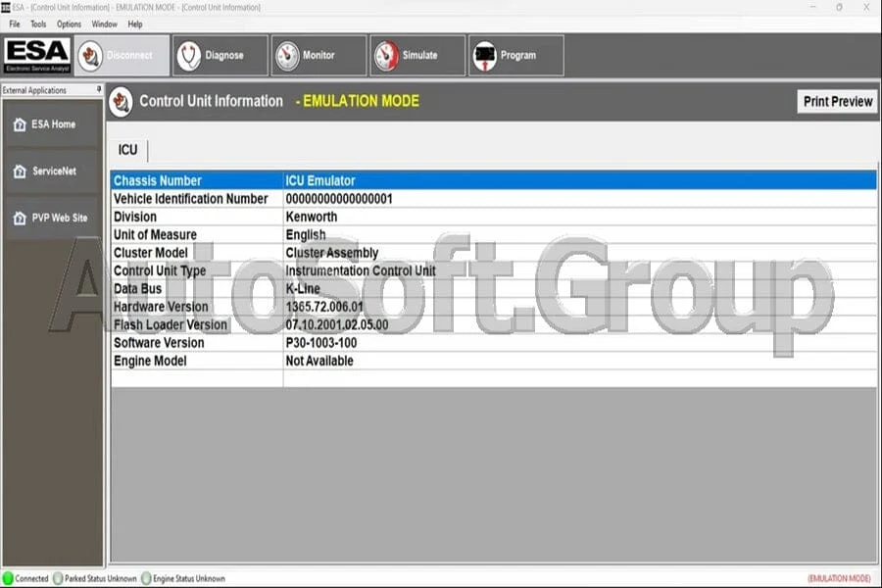Image resolution: width=882 pixels, height=588 pixels.
Task: Click the Print Preview button
Action: point(838,102)
